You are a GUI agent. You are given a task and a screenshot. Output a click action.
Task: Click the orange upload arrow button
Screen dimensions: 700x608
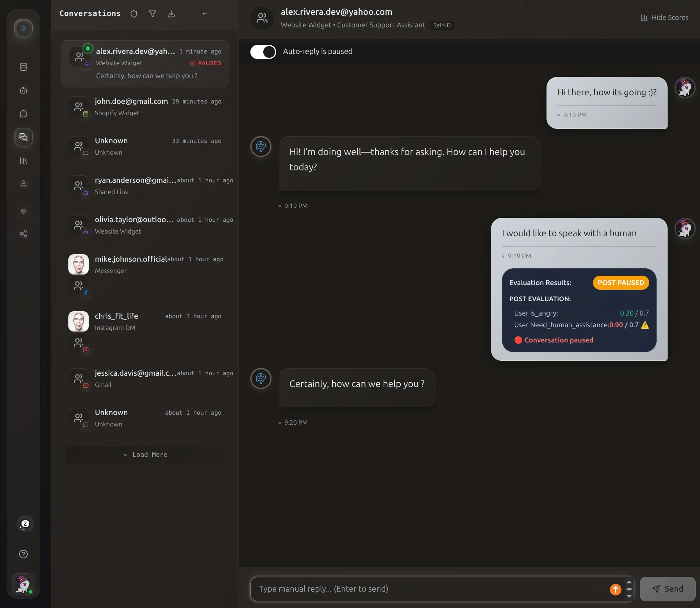[x=615, y=589]
